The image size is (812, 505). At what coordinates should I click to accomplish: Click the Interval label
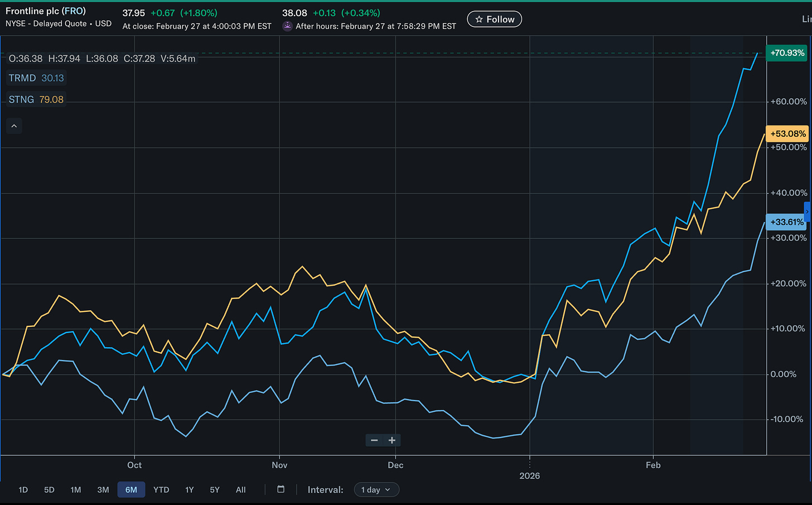(325, 489)
